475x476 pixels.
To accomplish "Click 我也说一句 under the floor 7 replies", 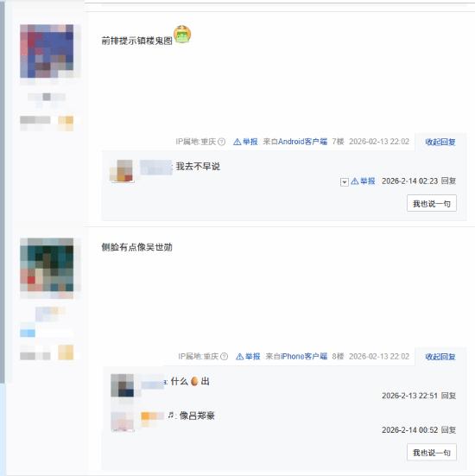I will point(432,203).
